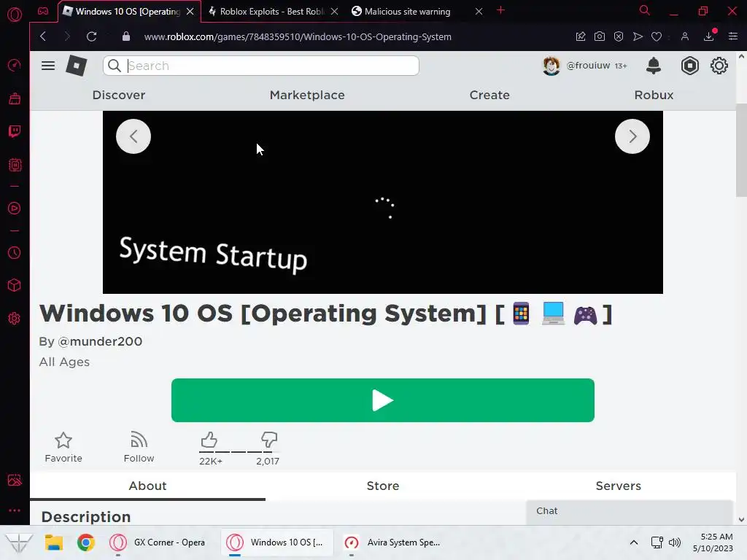Open History clock icon in sidebar
Screen dimensions: 747x560
(15, 252)
